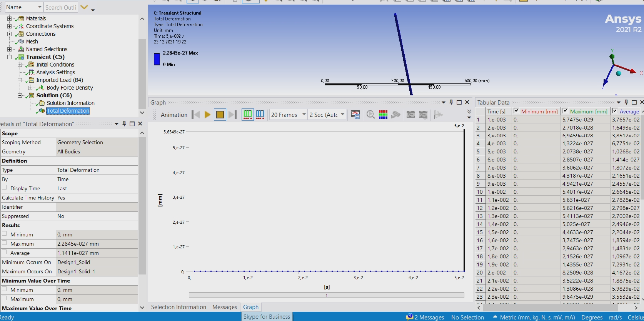Jump to the next animation frame

(232, 115)
